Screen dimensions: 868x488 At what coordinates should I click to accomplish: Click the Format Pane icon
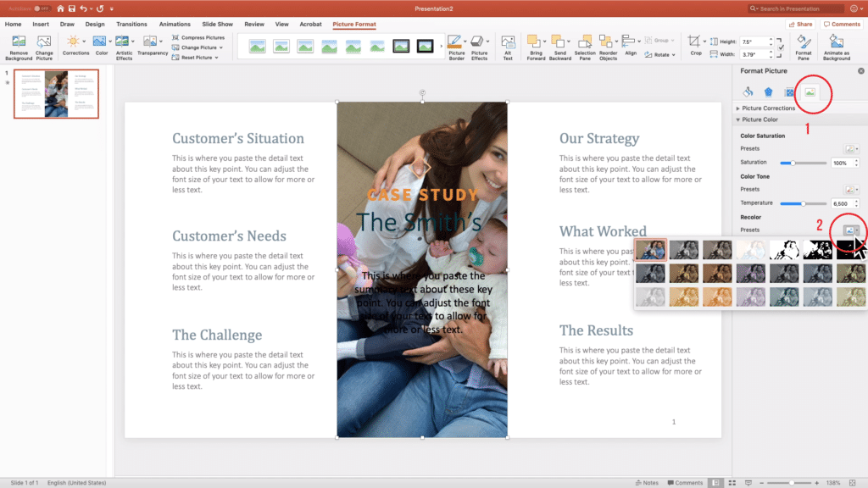coord(802,44)
